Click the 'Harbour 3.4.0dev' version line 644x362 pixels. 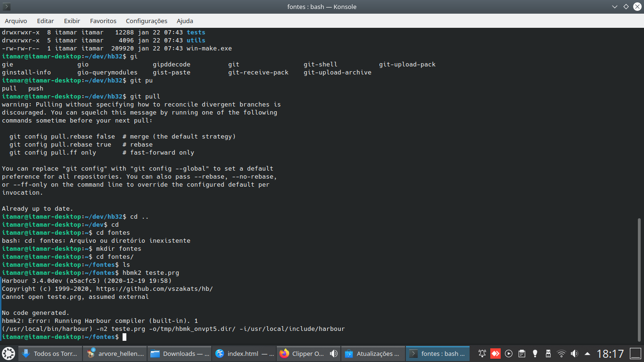87,280
